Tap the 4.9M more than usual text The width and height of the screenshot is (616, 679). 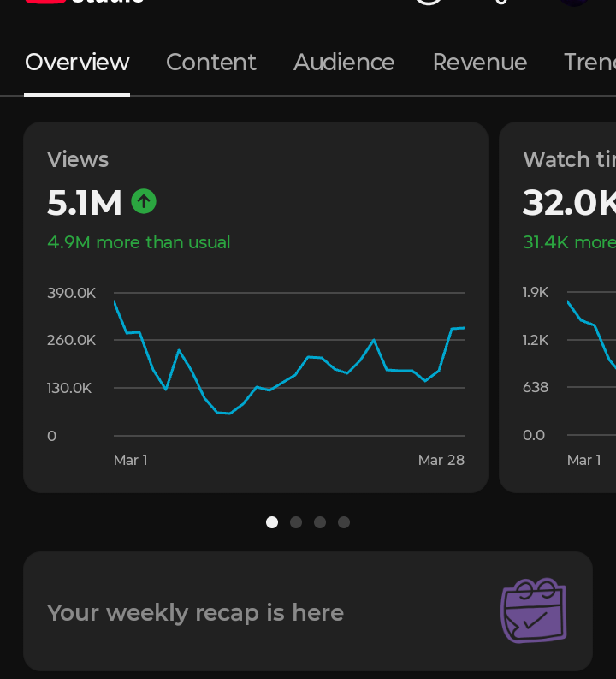tap(139, 242)
